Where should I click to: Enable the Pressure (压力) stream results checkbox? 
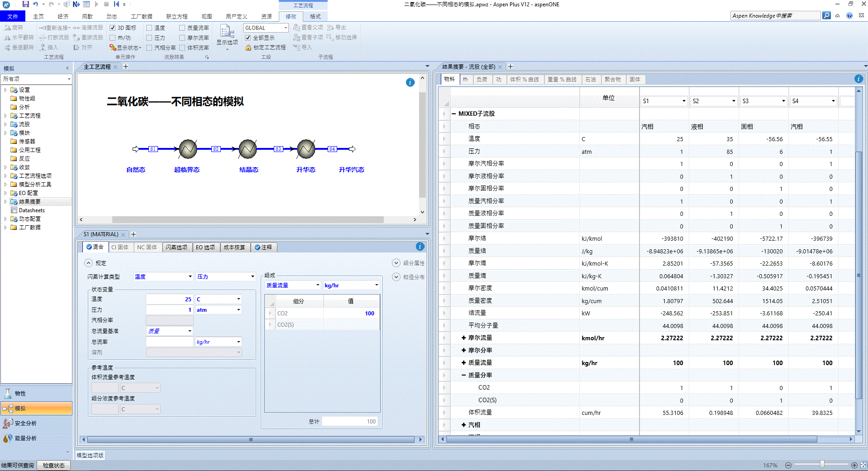click(x=149, y=38)
